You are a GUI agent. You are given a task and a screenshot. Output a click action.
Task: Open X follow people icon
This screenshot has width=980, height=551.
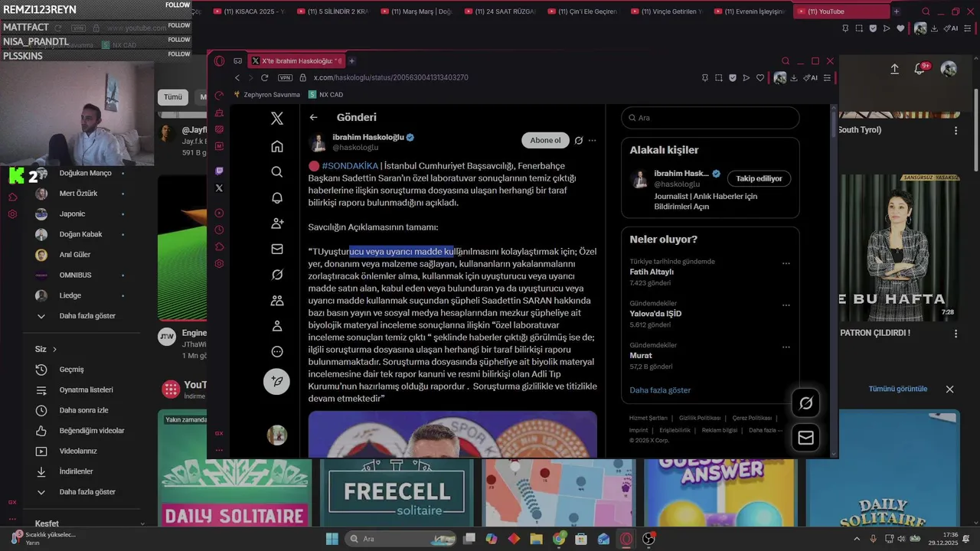(x=277, y=223)
